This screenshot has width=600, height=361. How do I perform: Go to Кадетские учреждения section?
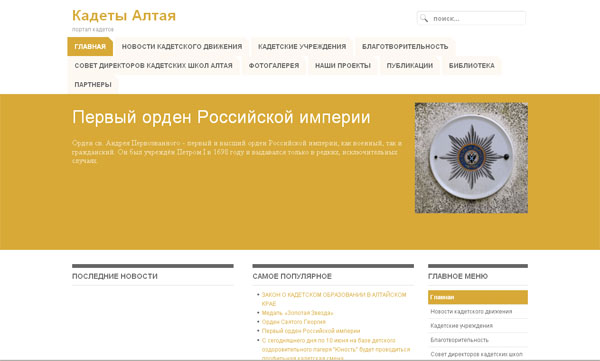point(302,47)
